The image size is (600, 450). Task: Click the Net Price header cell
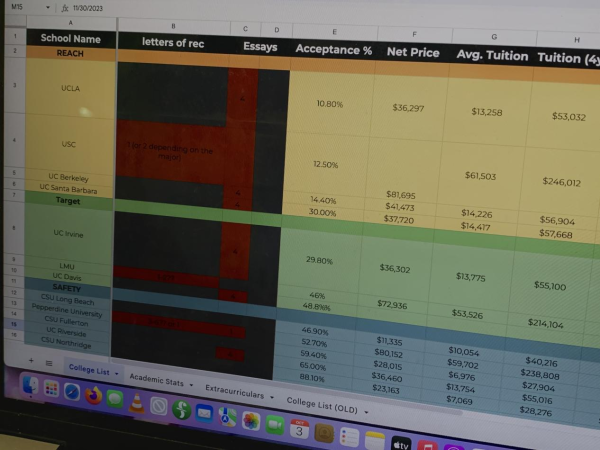click(x=413, y=52)
